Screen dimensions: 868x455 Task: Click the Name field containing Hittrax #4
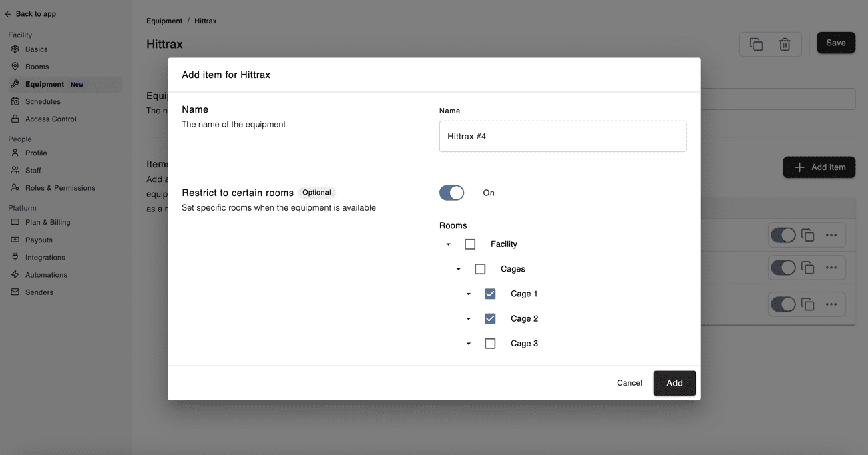click(563, 136)
